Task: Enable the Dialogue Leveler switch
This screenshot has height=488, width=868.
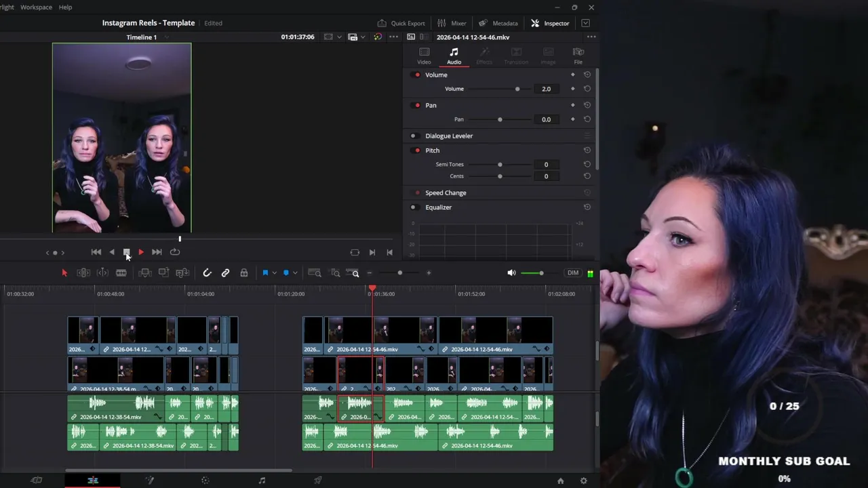Action: (415, 136)
